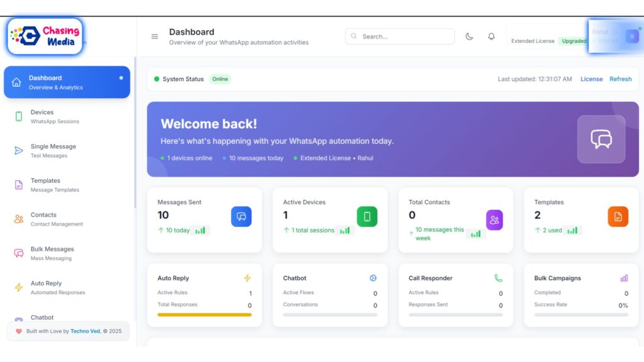Open the Techno Ved footer link
This screenshot has height=362, width=644.
coord(85,331)
